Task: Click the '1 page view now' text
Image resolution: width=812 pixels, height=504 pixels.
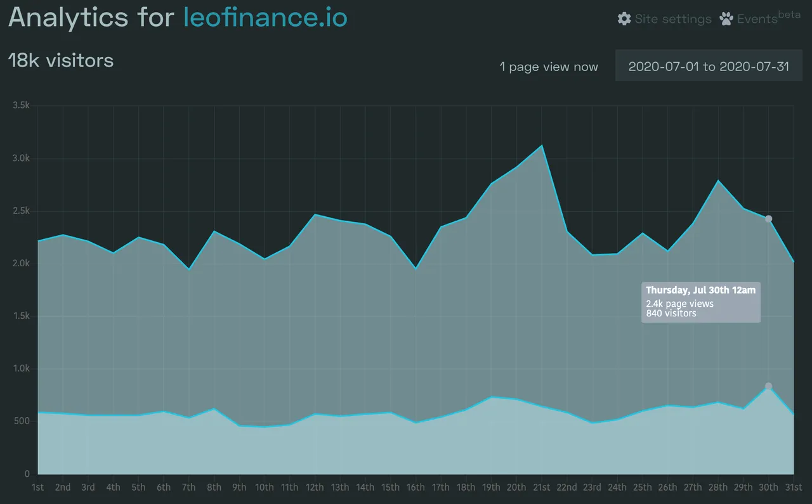Action: pos(549,67)
